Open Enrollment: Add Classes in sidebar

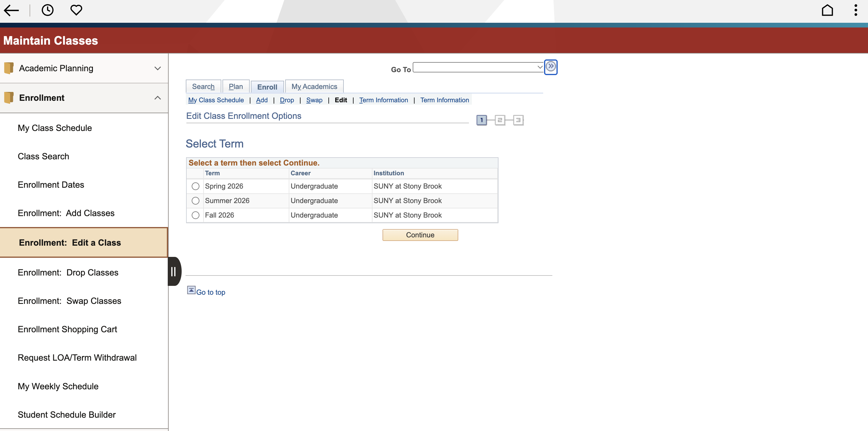tap(84, 213)
